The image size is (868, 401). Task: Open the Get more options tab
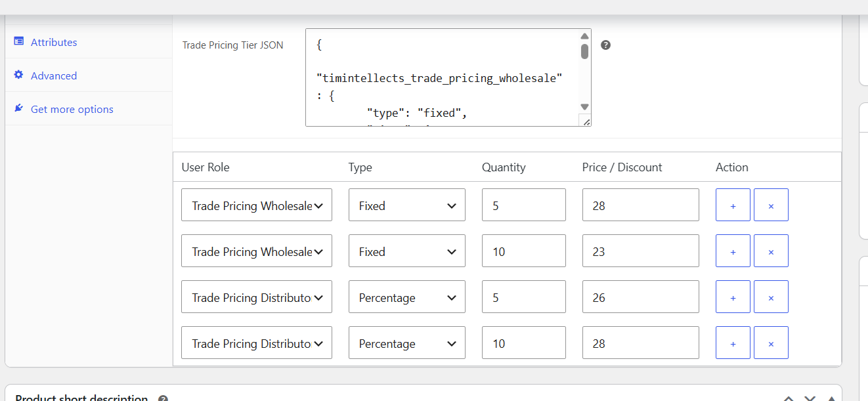click(x=72, y=109)
